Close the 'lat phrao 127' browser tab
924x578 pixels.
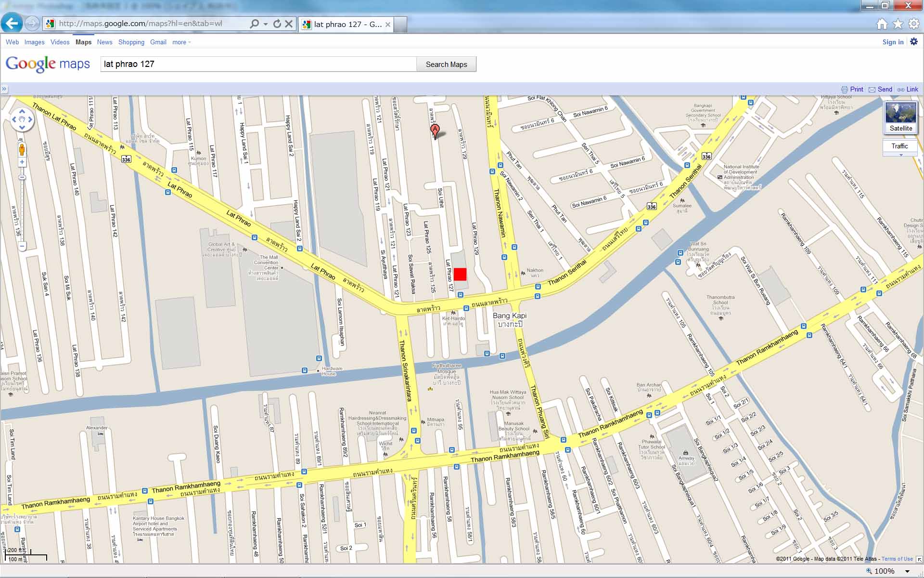click(388, 25)
